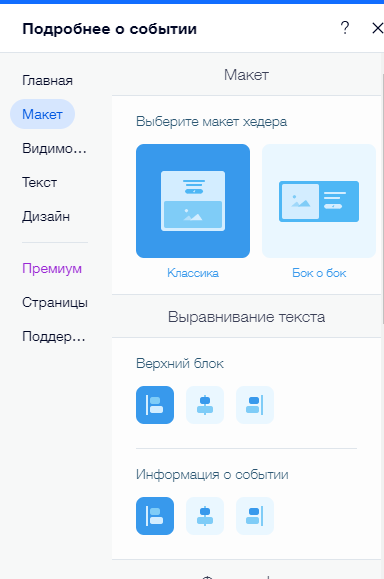Open the Поддер... tab

54,336
